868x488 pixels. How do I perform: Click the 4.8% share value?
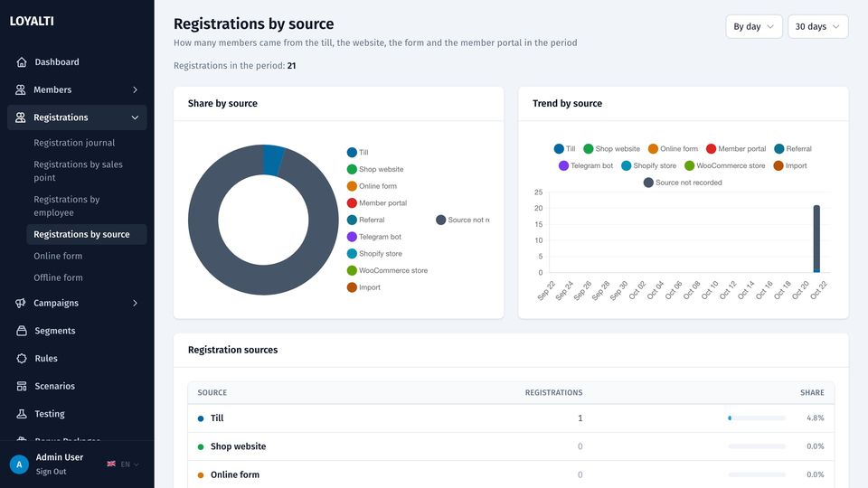click(816, 418)
